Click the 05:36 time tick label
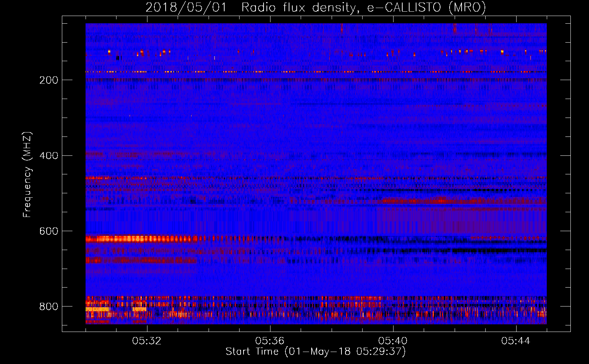The image size is (589, 364). coord(270,341)
